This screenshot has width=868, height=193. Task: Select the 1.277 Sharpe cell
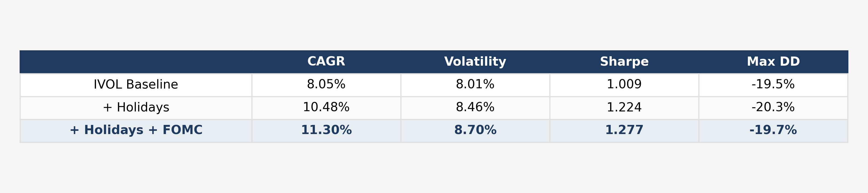pos(624,131)
